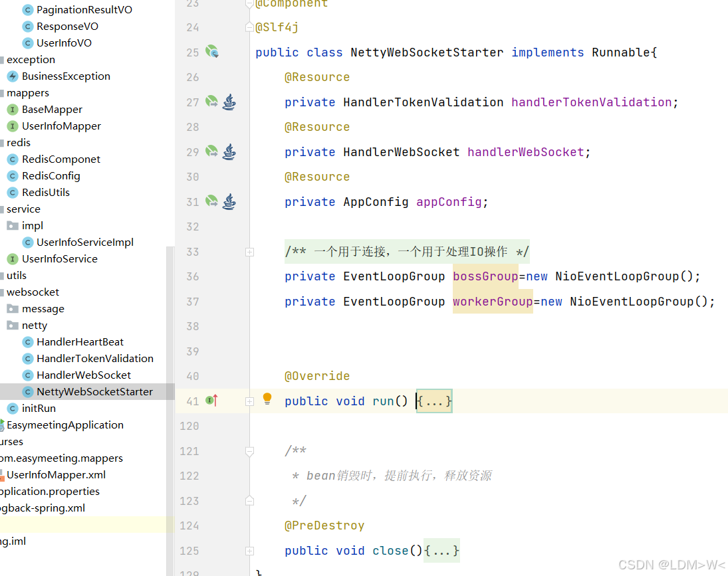Click the @PreDestroy annotation on line 124

[x=324, y=526]
